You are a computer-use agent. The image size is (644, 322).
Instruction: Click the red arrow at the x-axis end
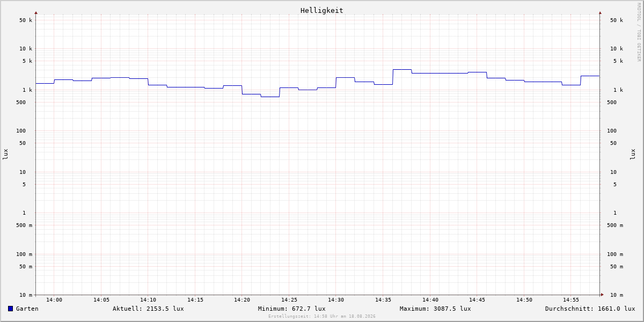[x=602, y=295]
